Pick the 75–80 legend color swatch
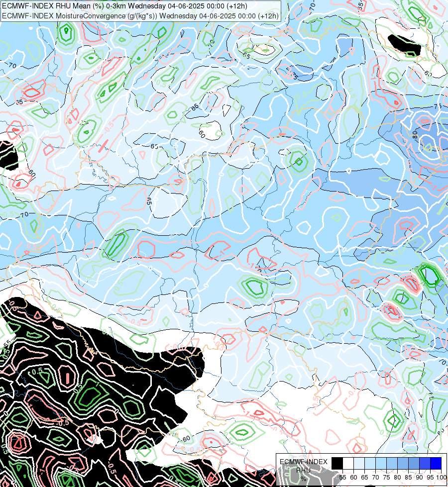The width and height of the screenshot is (448, 487). click(x=392, y=463)
